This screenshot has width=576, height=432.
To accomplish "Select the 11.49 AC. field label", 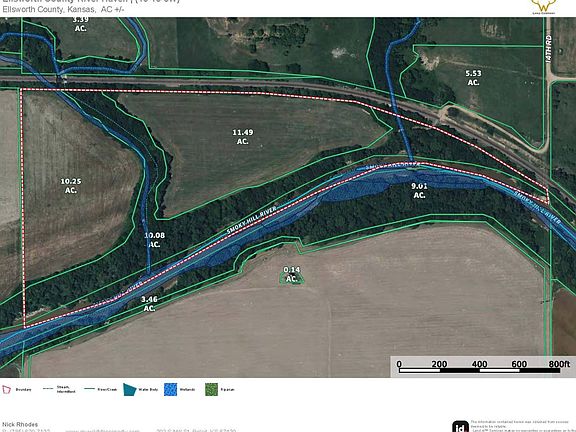I will (242, 137).
